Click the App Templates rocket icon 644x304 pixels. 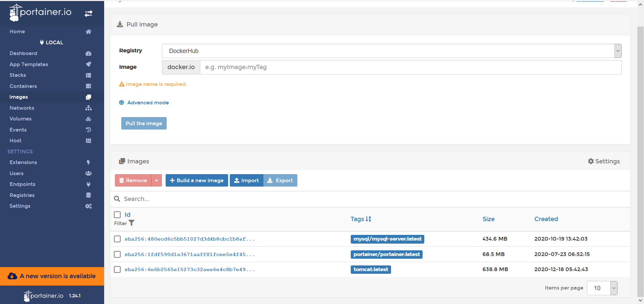[x=88, y=64]
